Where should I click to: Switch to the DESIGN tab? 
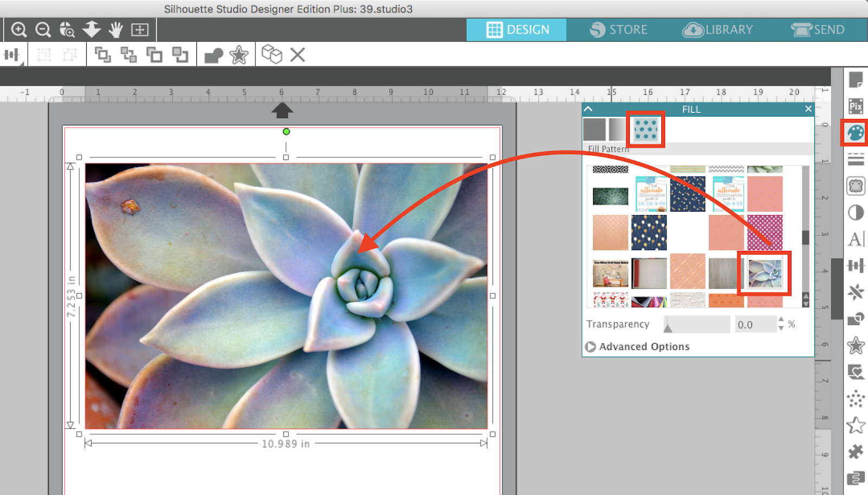517,30
